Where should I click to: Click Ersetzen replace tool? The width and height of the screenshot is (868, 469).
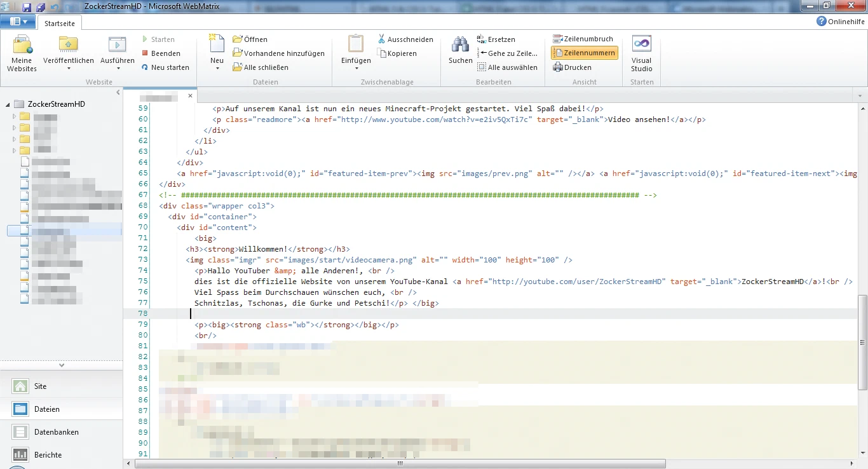click(x=496, y=39)
